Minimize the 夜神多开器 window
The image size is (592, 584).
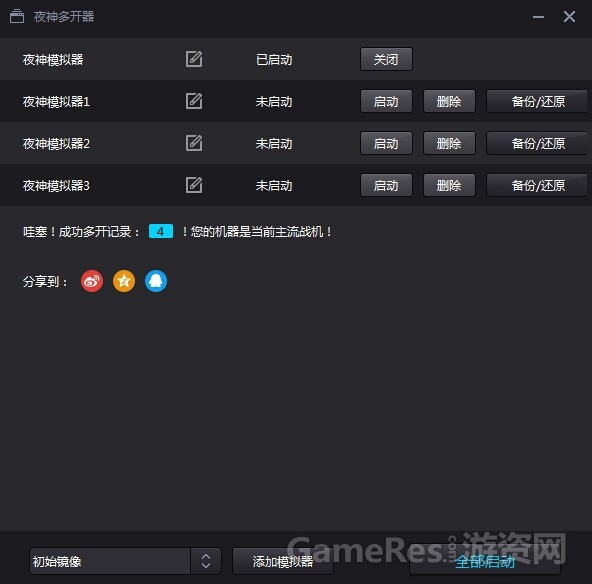pyautogui.click(x=538, y=17)
